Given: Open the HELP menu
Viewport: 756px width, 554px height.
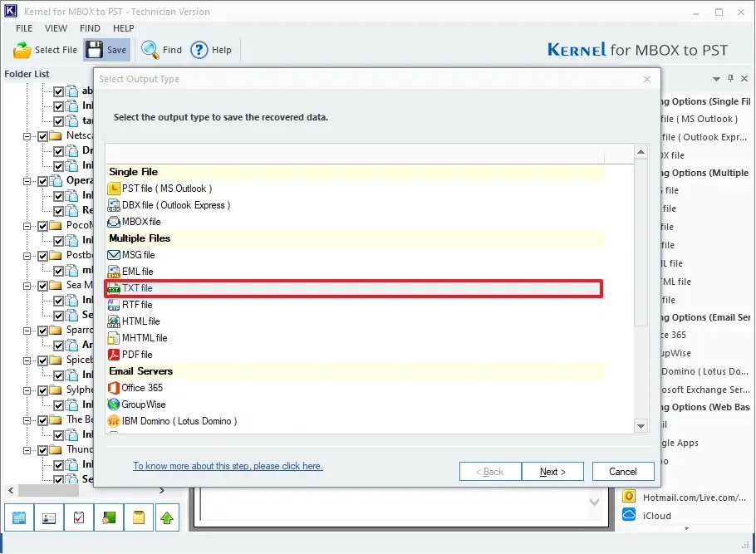Looking at the screenshot, I should [x=124, y=28].
